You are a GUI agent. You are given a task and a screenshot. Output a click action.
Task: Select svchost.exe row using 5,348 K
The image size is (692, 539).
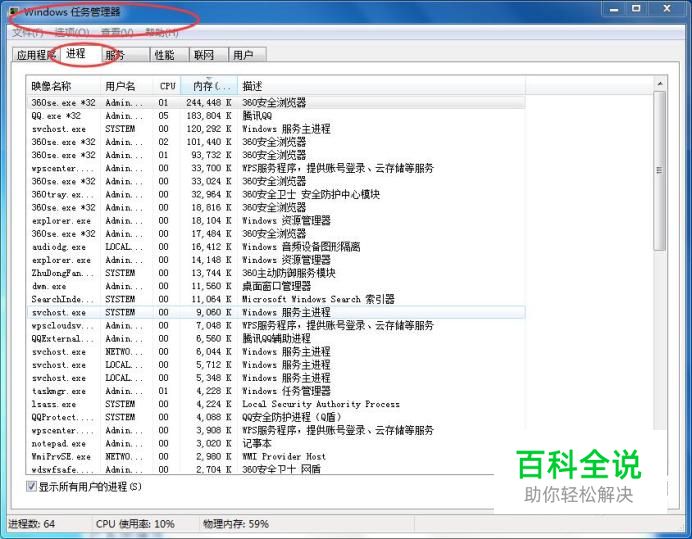tap(276, 378)
